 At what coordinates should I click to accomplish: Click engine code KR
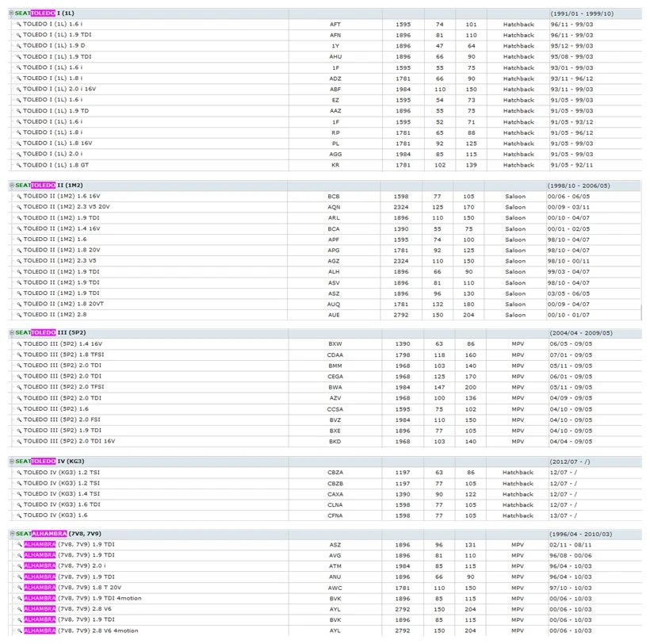pyautogui.click(x=335, y=165)
